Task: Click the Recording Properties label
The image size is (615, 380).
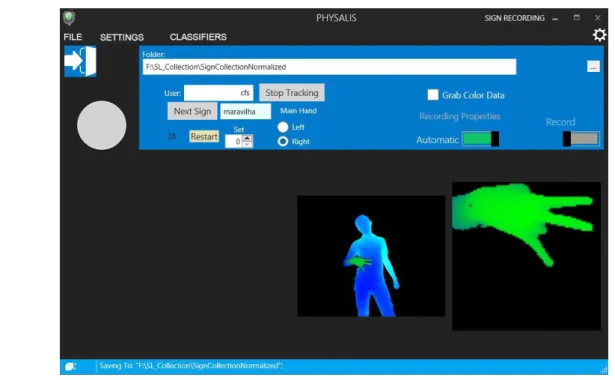Action: pos(460,116)
